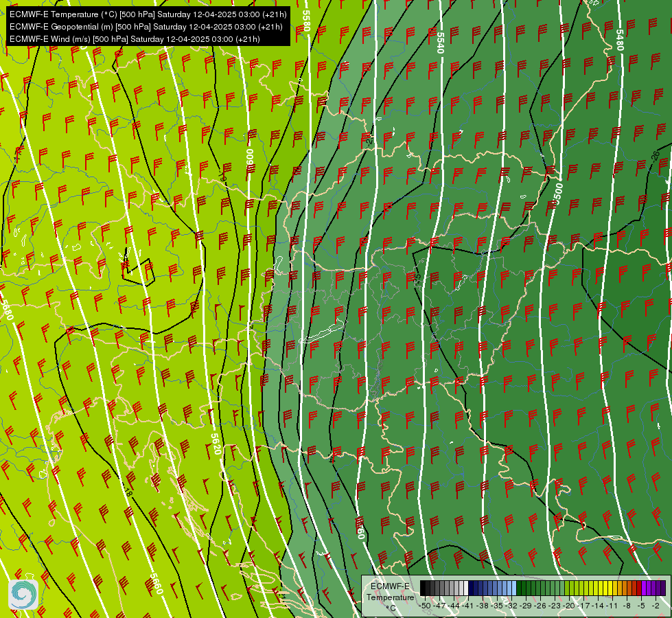Screen dimensions: 672x618
Task: Pick the dark navy swatch at -41
Action: click(x=471, y=588)
